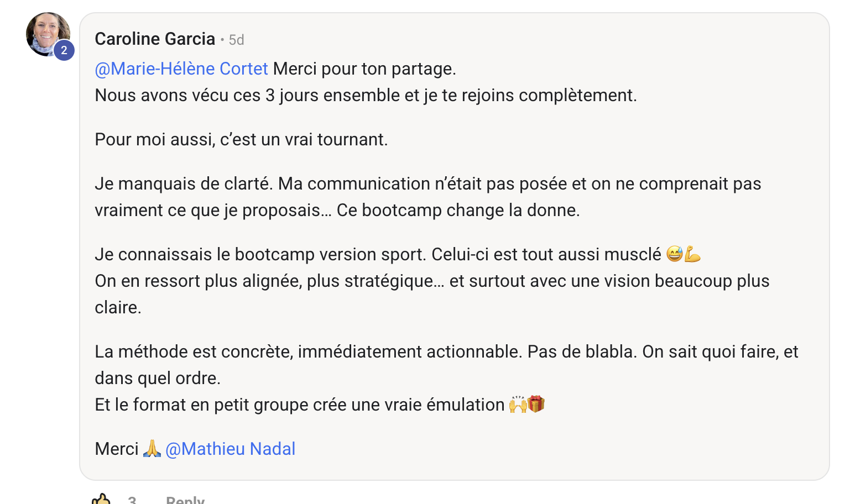Click the blue "2" badge on the avatar
This screenshot has height=504, width=845.
(x=65, y=50)
